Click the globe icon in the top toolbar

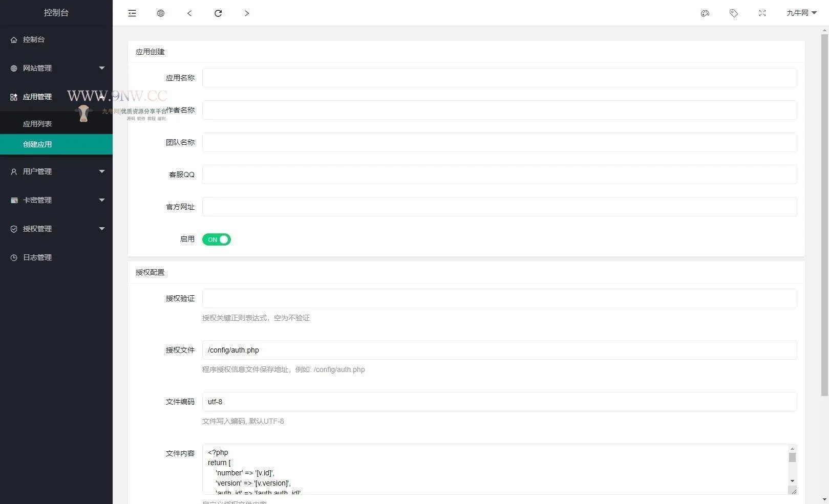click(x=161, y=13)
